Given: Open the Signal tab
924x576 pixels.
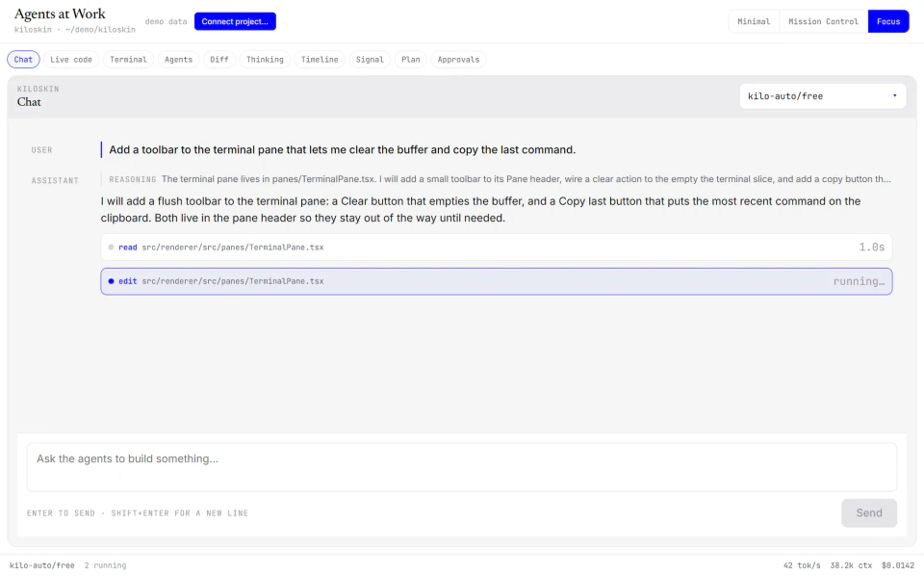Looking at the screenshot, I should point(370,60).
